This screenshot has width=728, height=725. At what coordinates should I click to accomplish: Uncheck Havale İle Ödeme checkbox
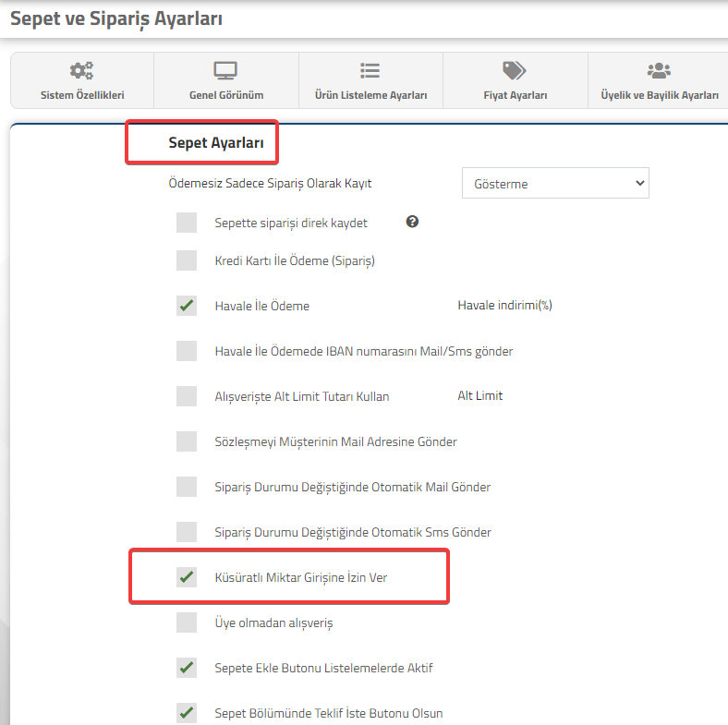(x=187, y=306)
